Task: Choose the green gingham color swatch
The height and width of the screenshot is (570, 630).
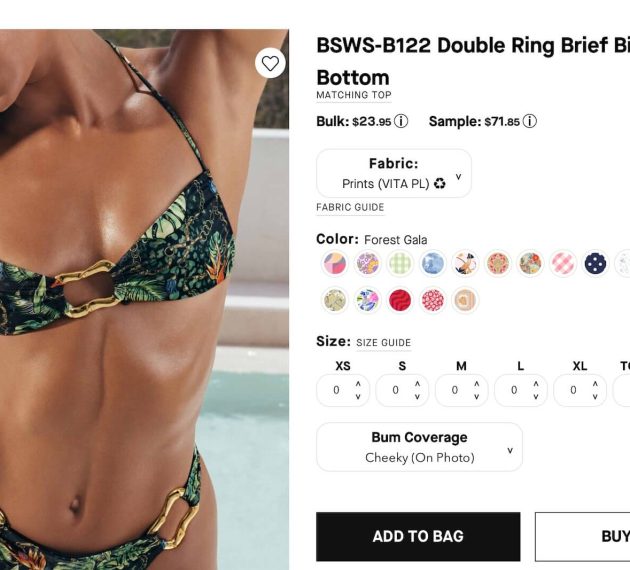Action: 400,264
